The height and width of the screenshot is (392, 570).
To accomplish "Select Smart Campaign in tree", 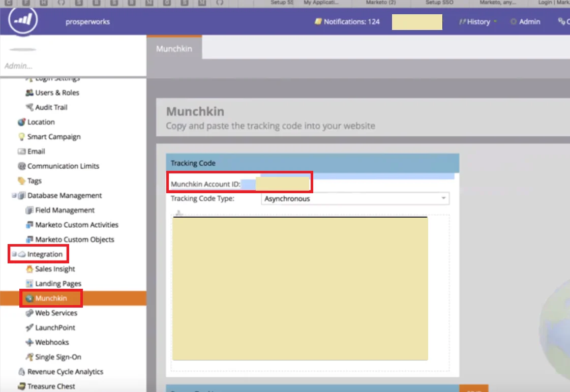I will tap(54, 137).
